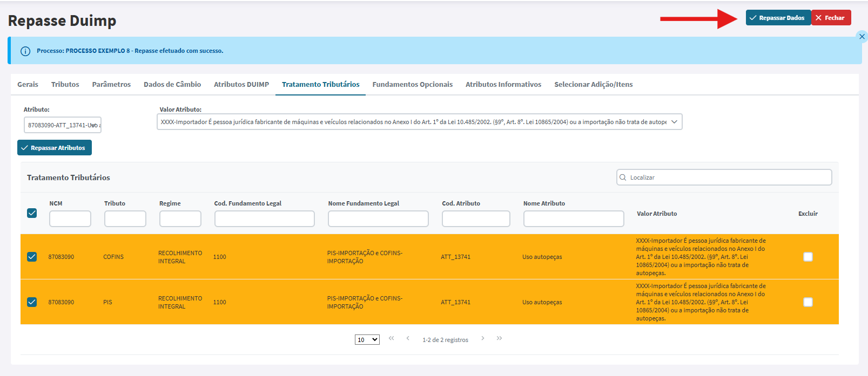Check Excluir box in the COFINS row
Viewport: 868px width, 376px height.
pos(808,257)
